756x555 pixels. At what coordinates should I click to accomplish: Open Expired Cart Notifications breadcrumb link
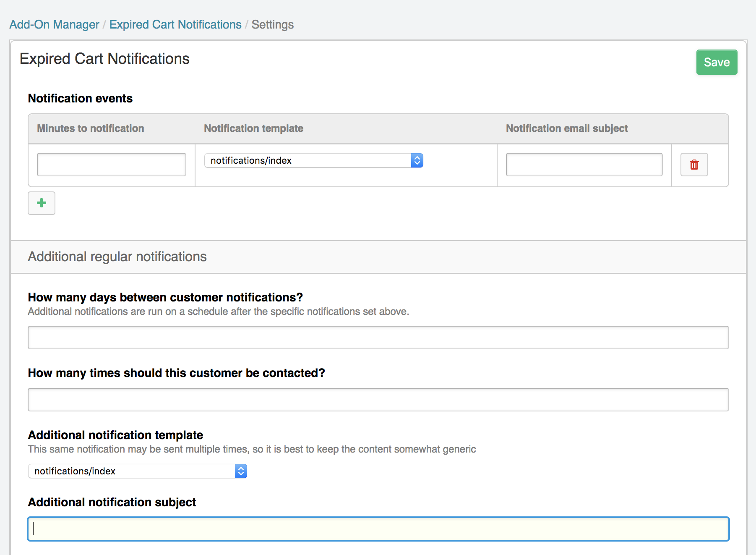tap(175, 24)
